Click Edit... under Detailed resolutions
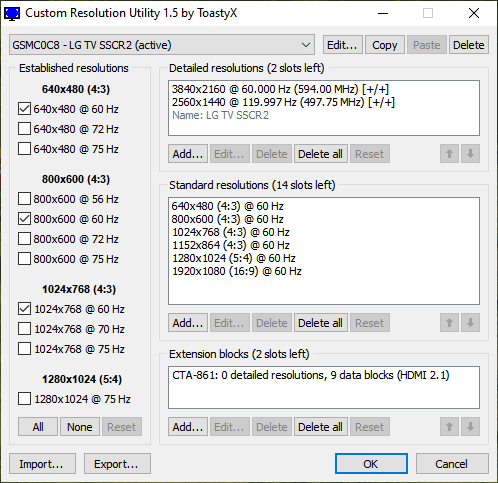 coord(230,154)
